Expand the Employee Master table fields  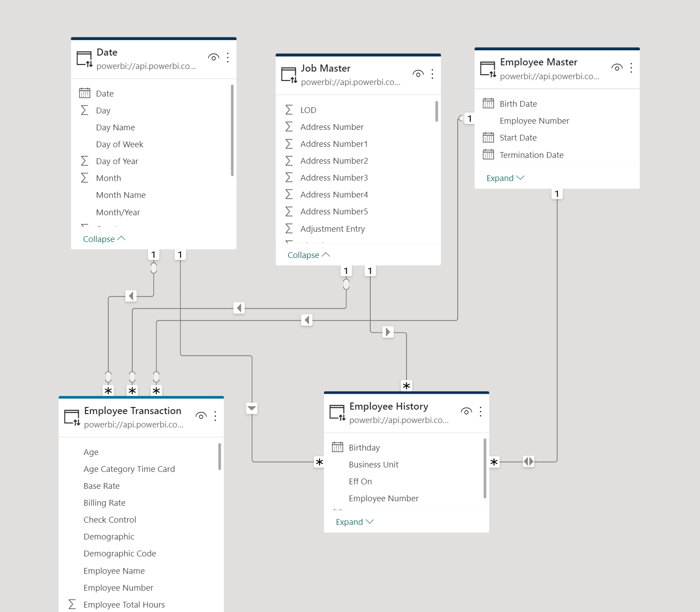point(506,178)
